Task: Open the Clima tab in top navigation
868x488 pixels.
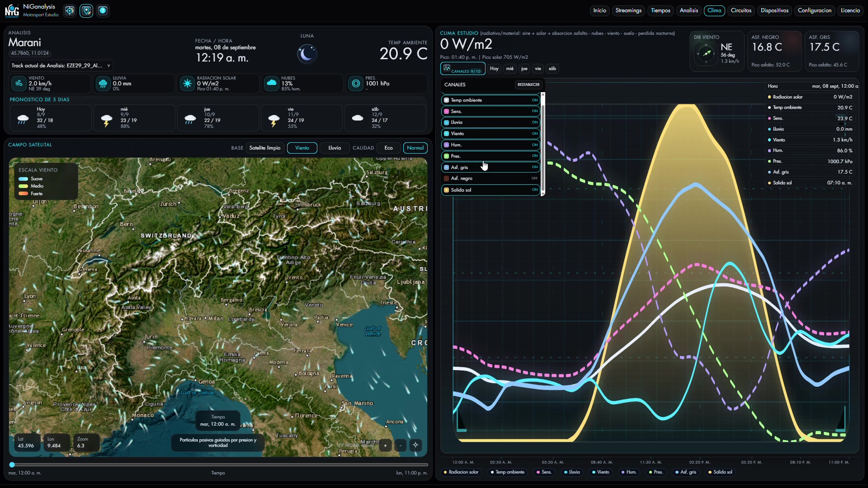Action: tap(714, 10)
